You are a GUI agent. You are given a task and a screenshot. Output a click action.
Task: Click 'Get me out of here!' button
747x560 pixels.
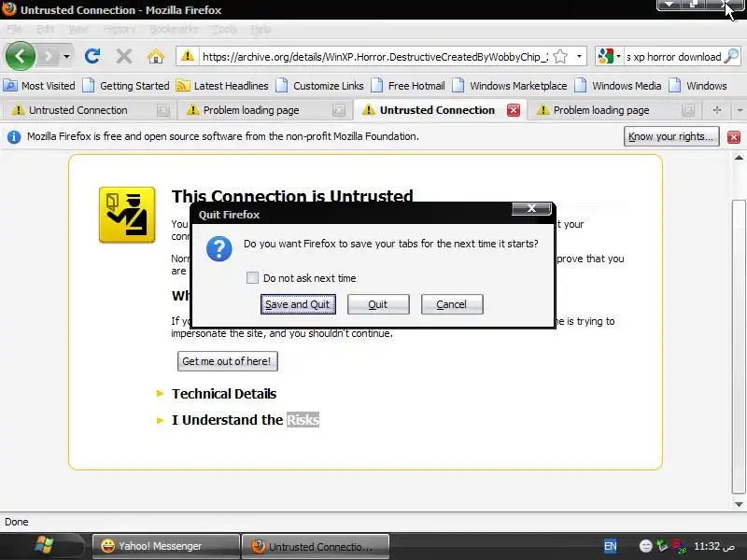coord(227,361)
